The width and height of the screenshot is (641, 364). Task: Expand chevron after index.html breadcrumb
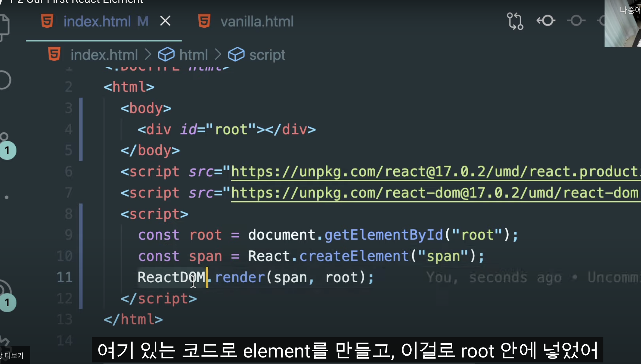point(148,55)
